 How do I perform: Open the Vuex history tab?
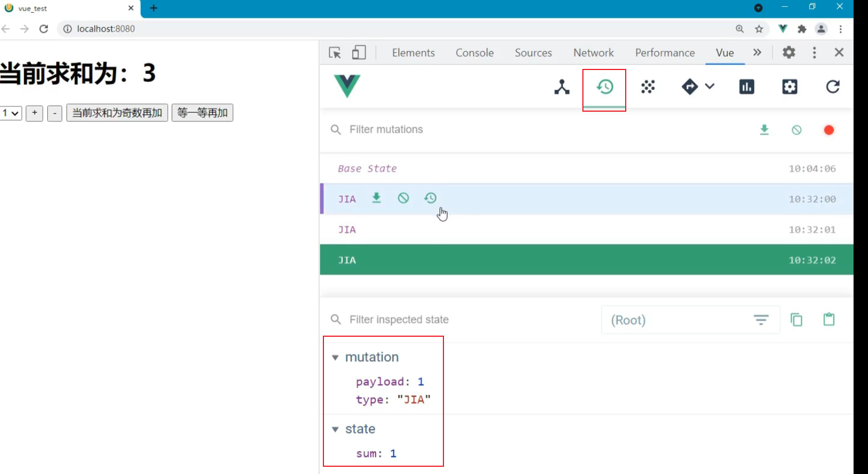point(605,87)
